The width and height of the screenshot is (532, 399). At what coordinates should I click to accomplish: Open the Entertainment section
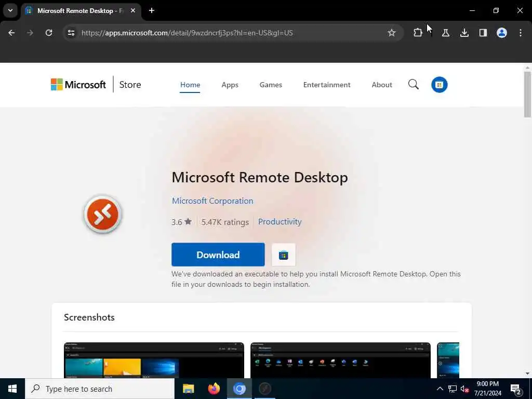coord(327,85)
